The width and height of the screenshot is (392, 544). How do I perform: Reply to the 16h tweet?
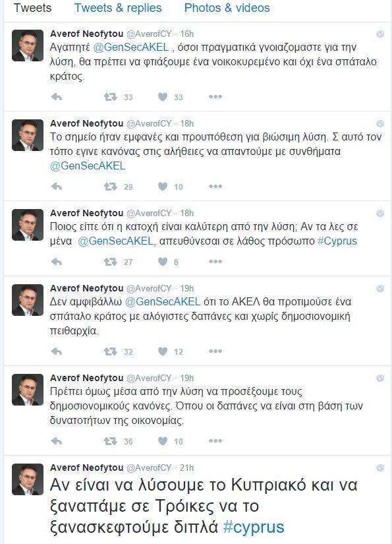pyautogui.click(x=56, y=97)
